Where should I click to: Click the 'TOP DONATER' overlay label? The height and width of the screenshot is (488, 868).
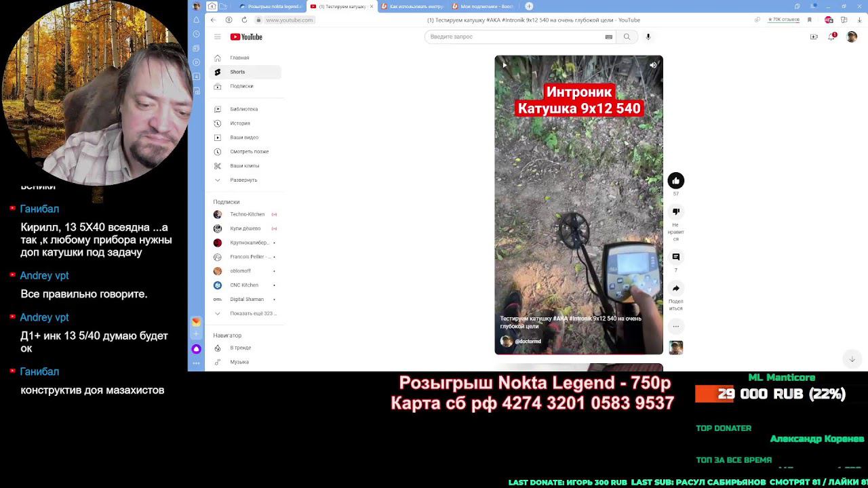(x=724, y=428)
